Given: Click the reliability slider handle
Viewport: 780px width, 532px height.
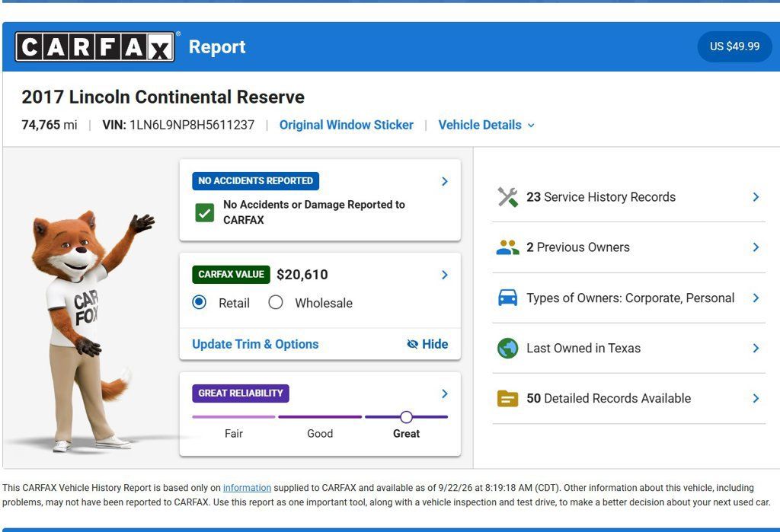Looking at the screenshot, I should (x=406, y=417).
